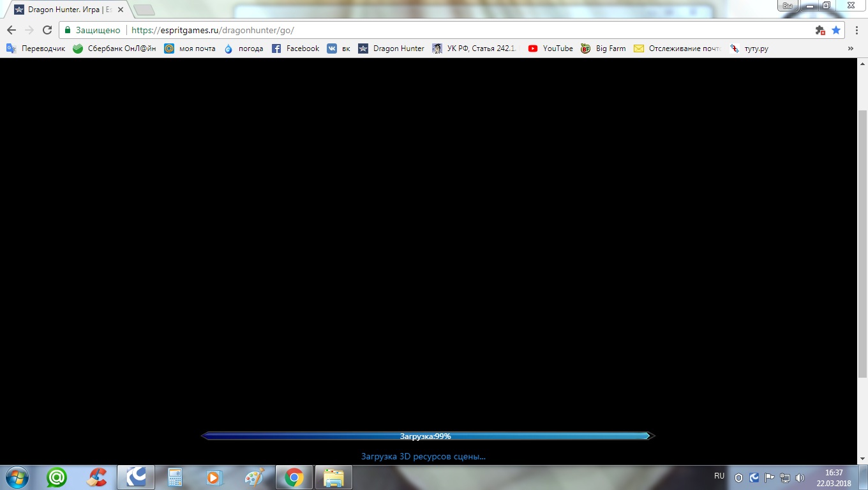Click the address bar URL field

click(447, 30)
